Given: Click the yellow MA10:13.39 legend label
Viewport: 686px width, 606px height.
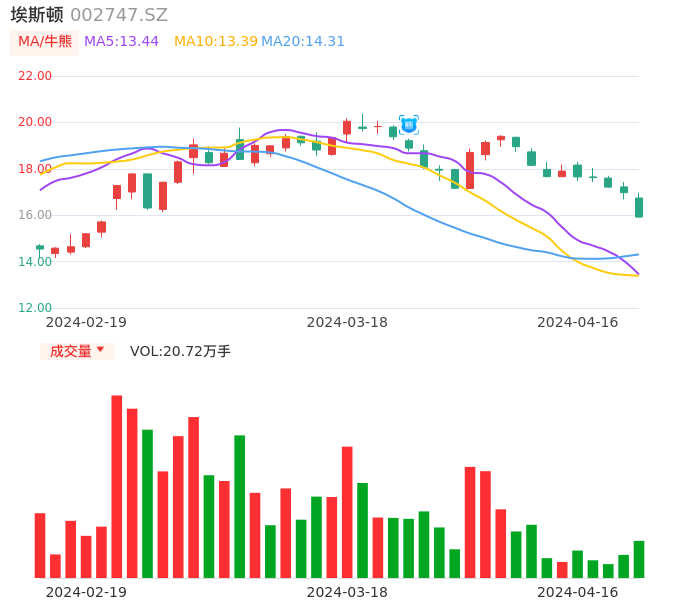Looking at the screenshot, I should tap(216, 42).
